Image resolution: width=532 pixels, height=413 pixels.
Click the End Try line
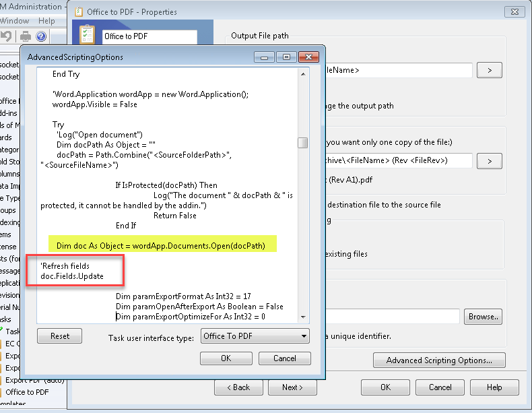coord(66,74)
